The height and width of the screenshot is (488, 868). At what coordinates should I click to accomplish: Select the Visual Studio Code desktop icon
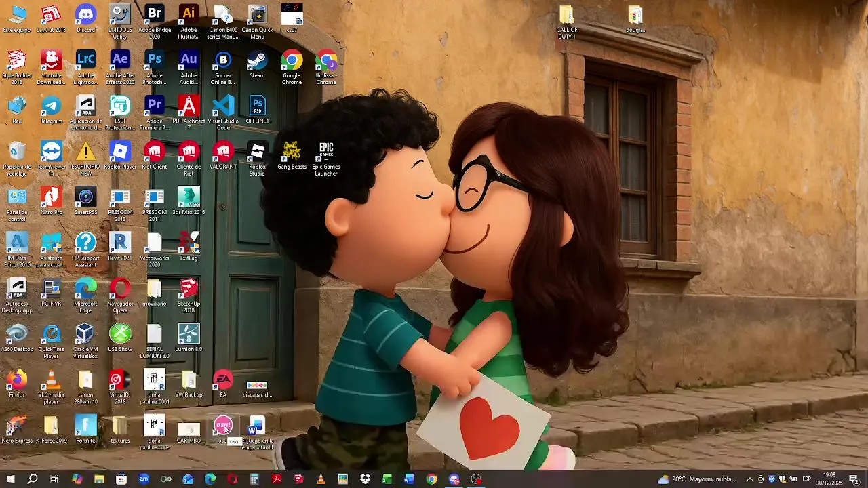point(223,113)
